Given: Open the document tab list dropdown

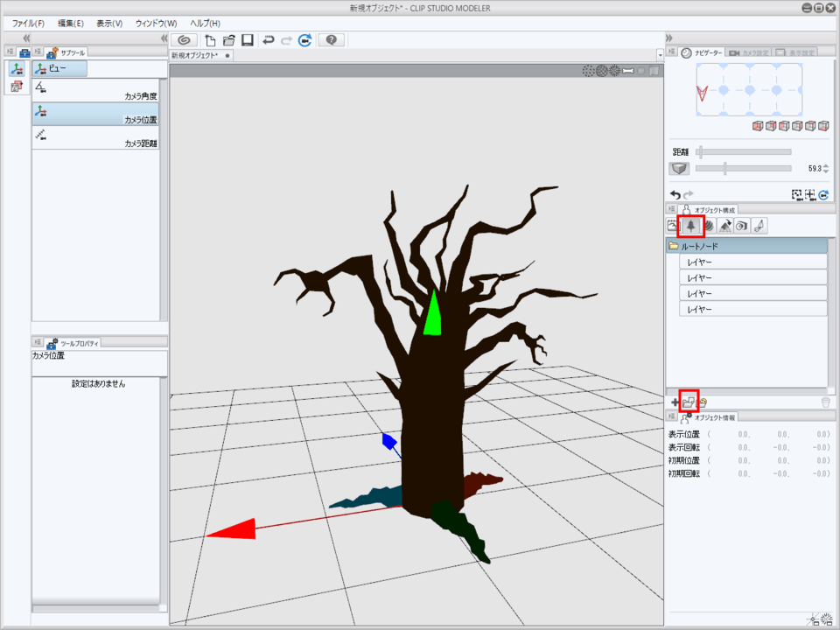Looking at the screenshot, I should [x=660, y=55].
